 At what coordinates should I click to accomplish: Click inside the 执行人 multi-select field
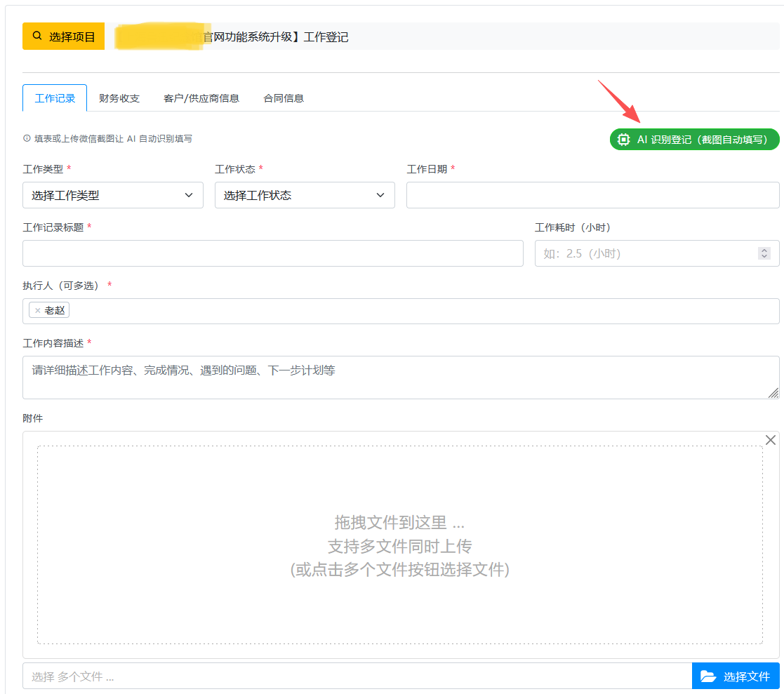tap(401, 311)
